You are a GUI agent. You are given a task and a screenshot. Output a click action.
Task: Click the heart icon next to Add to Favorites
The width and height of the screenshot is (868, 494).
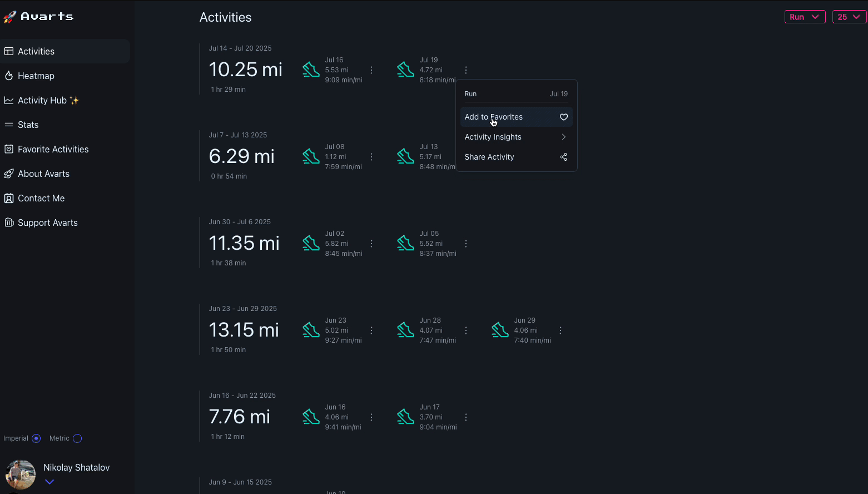[x=563, y=117]
